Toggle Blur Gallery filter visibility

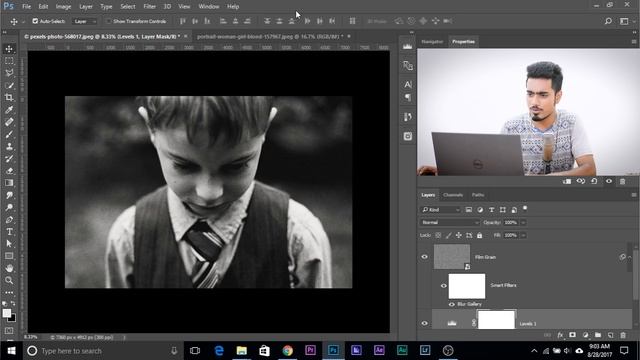[x=451, y=304]
